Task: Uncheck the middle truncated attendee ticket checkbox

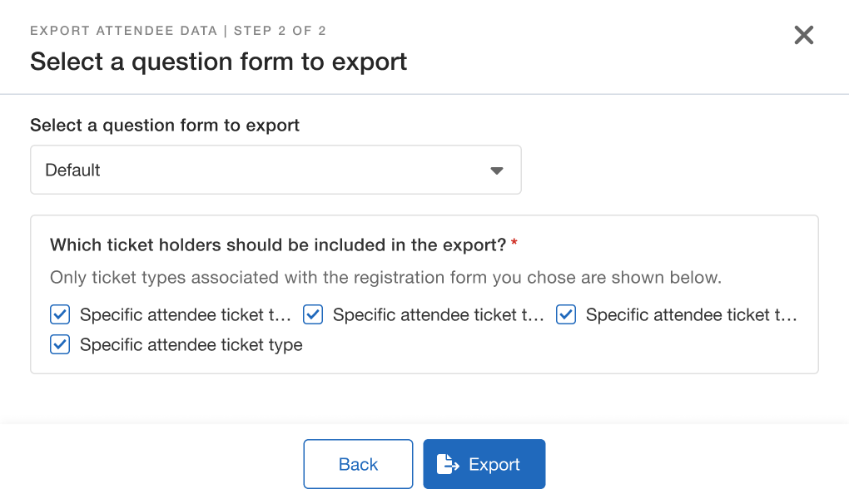Action: (313, 314)
